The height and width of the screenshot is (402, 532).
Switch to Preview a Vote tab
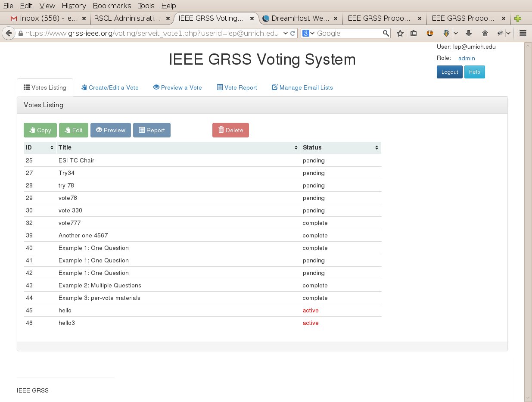(177, 87)
